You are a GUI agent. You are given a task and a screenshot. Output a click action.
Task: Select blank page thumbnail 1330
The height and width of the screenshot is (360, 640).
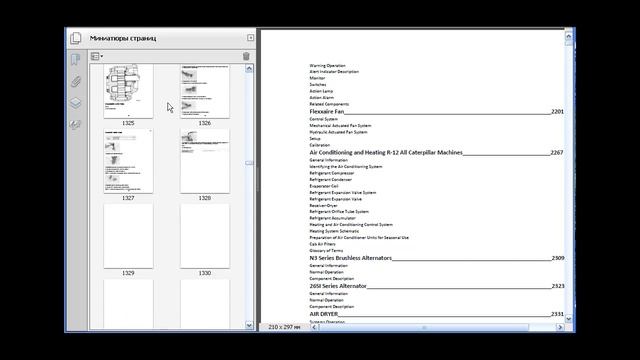205,236
